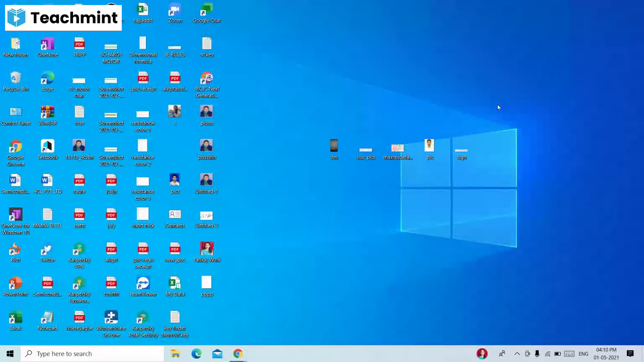Open the pics image file thumbnail
This screenshot has width=644, height=362.
(x=175, y=184)
